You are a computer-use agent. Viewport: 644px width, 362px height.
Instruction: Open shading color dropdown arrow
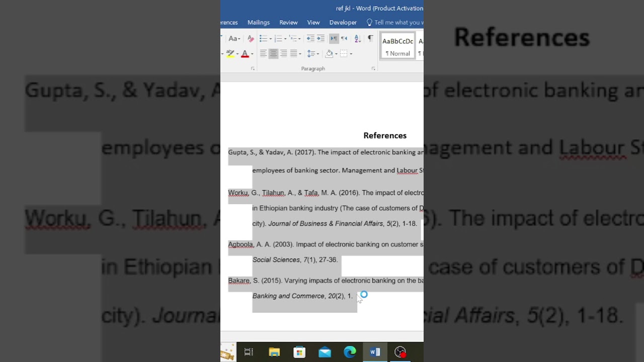click(x=336, y=53)
